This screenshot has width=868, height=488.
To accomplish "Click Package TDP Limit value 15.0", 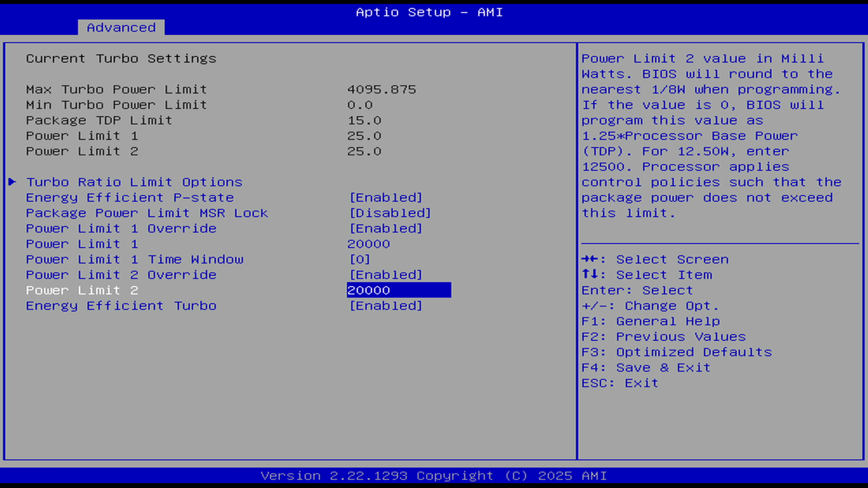I will tap(364, 120).
